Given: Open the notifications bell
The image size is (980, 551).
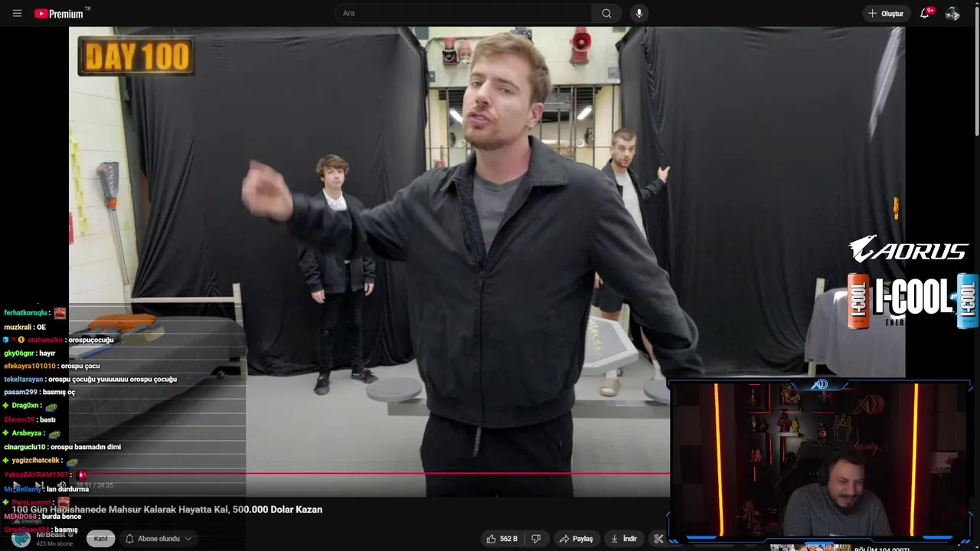Looking at the screenshot, I should pyautogui.click(x=925, y=13).
